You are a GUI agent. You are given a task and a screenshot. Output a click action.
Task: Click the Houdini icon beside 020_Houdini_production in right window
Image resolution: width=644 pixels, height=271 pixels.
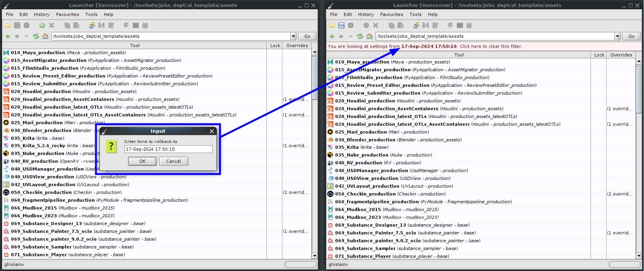[330, 101]
